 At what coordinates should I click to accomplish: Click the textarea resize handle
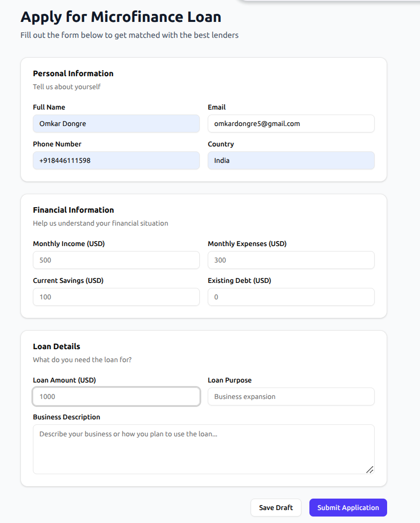click(369, 469)
